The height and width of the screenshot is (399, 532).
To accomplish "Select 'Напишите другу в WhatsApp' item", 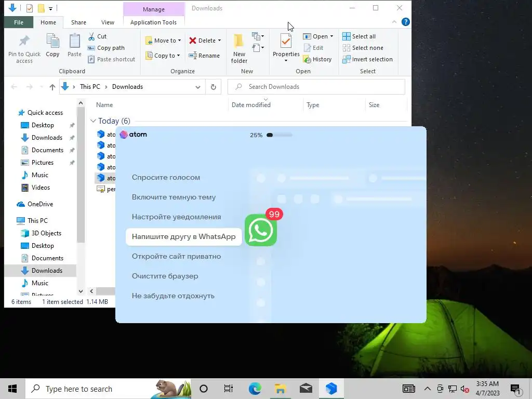I will [183, 236].
